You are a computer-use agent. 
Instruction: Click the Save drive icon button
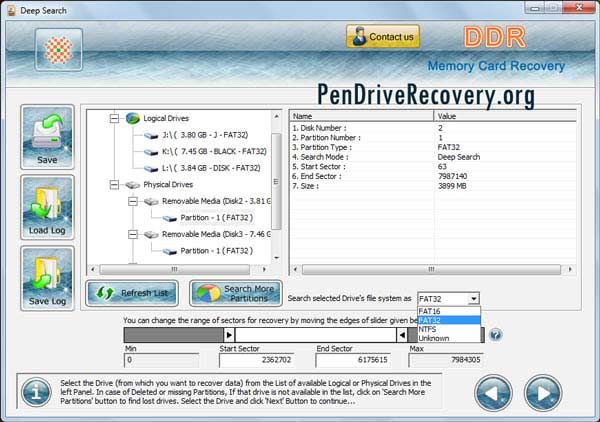[x=47, y=137]
